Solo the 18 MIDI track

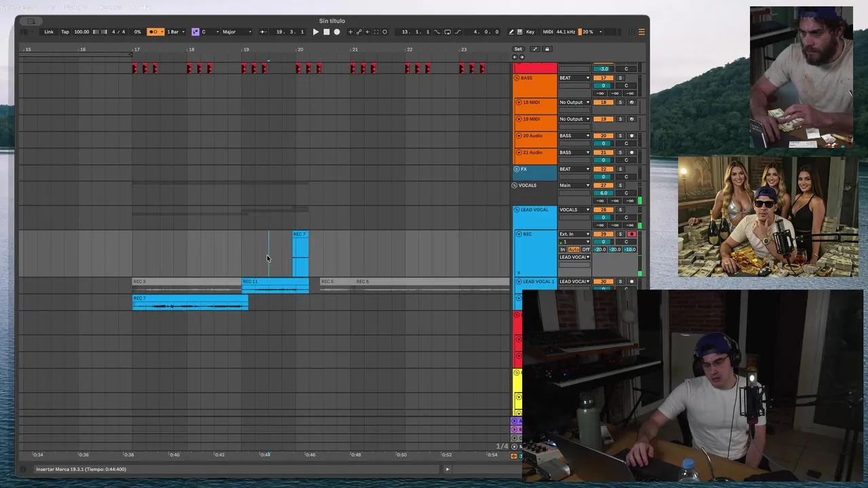click(620, 102)
